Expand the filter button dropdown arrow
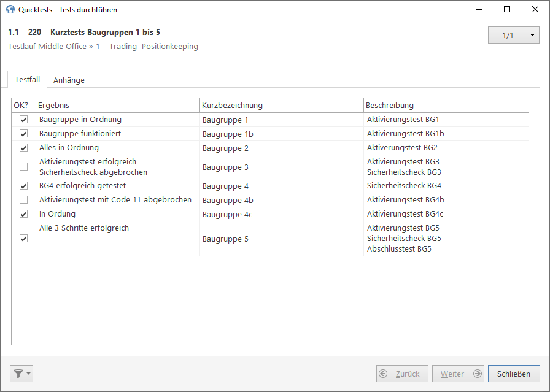Image resolution: width=550 pixels, height=392 pixels. coord(29,374)
